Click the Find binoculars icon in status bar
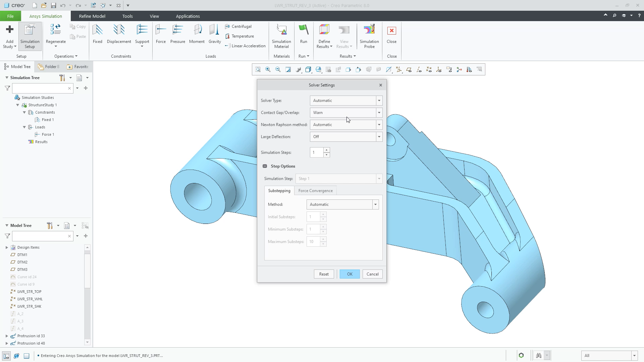 (539, 356)
